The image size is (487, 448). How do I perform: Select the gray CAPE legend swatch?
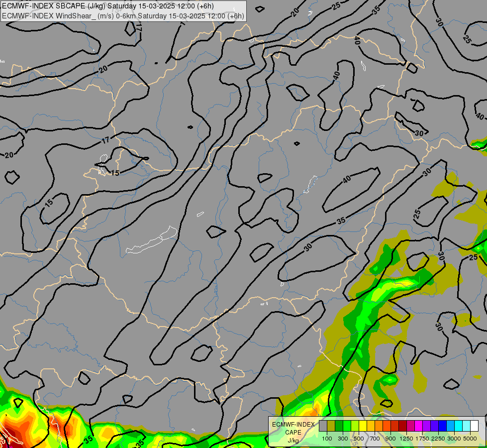click(x=323, y=426)
